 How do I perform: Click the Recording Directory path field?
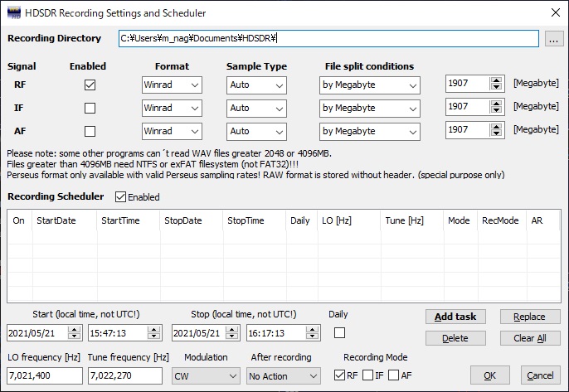(x=328, y=38)
